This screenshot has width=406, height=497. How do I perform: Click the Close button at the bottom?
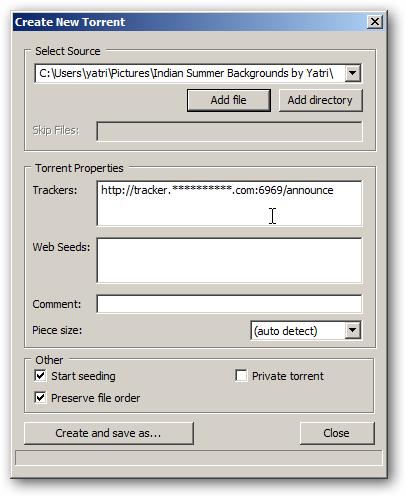337,433
